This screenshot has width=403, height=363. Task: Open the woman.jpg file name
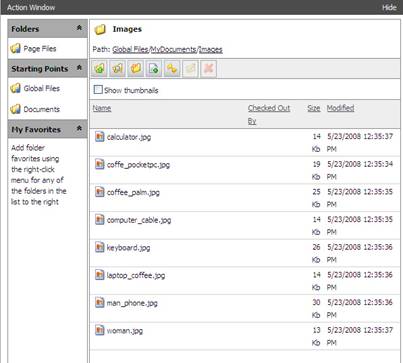[125, 331]
